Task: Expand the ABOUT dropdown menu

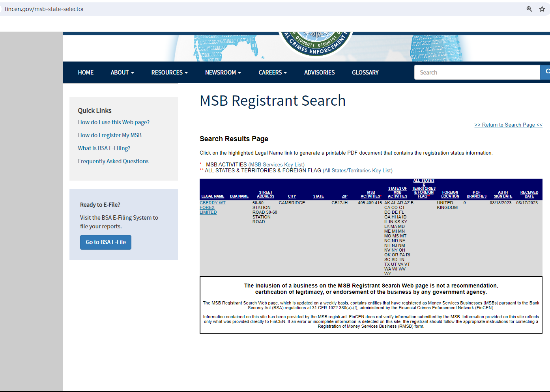Action: pyautogui.click(x=122, y=73)
